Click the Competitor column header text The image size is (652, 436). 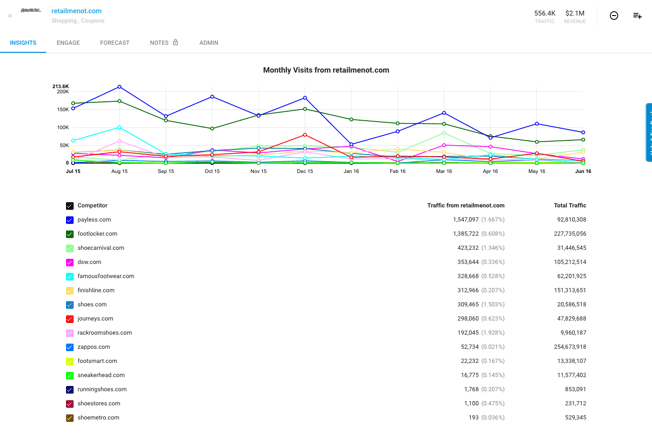[x=92, y=205]
